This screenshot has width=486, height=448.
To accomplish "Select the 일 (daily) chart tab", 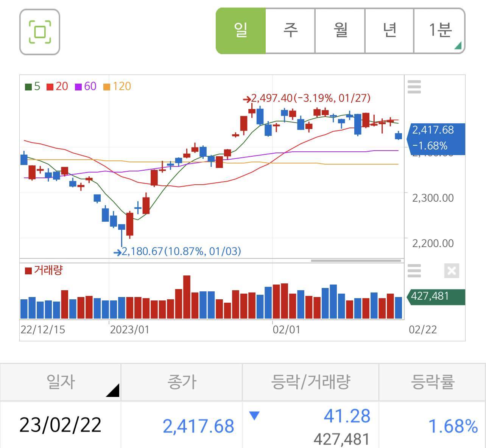I will 241,31.
